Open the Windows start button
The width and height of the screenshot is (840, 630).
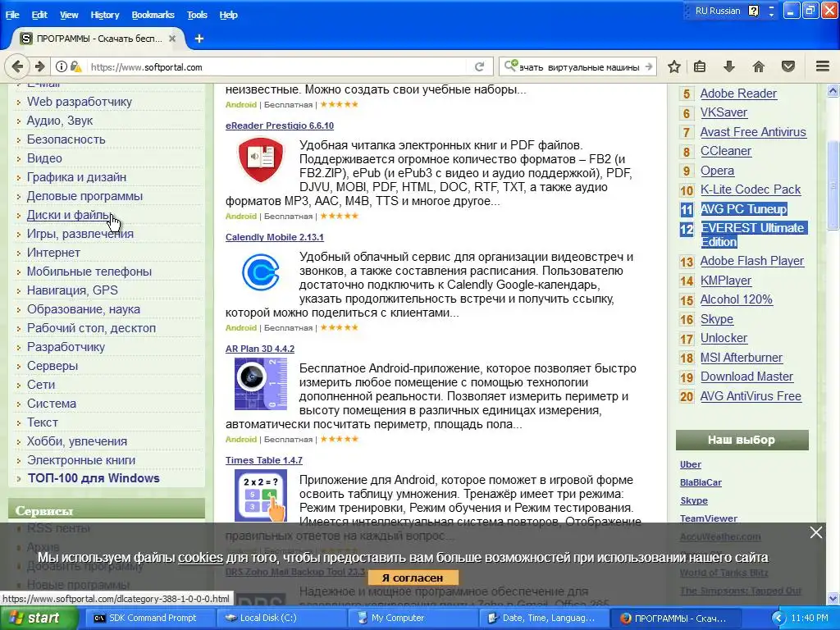pyautogui.click(x=39, y=618)
